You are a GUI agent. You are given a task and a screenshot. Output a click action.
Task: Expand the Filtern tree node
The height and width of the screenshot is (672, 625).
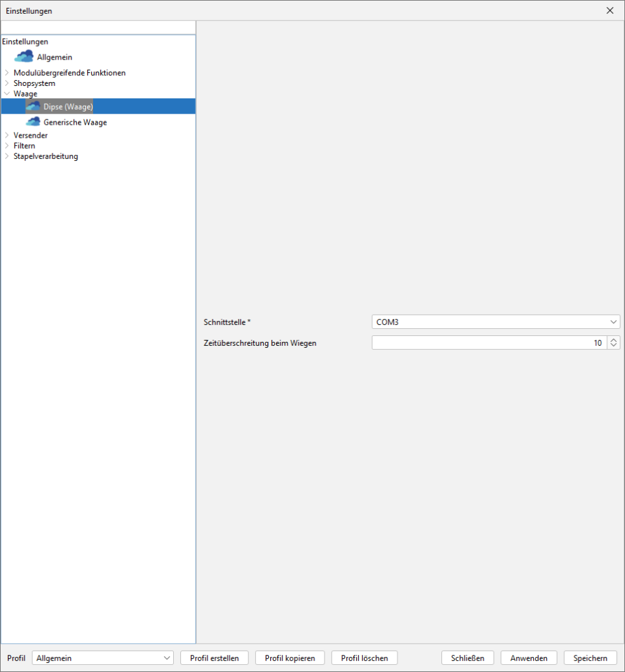[7, 146]
